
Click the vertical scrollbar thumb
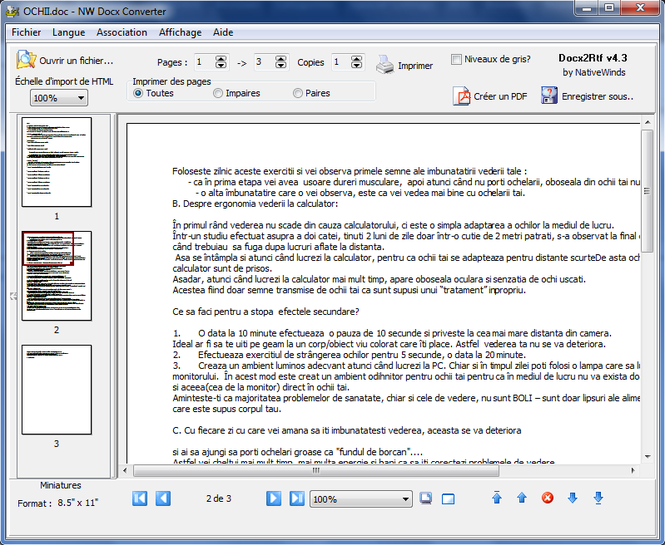647,191
